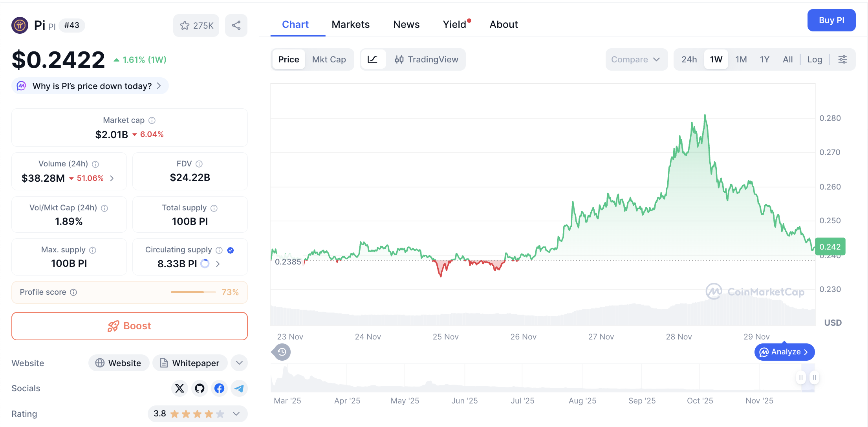Open Pi's GitHub page
The height and width of the screenshot is (427, 868).
tap(200, 388)
